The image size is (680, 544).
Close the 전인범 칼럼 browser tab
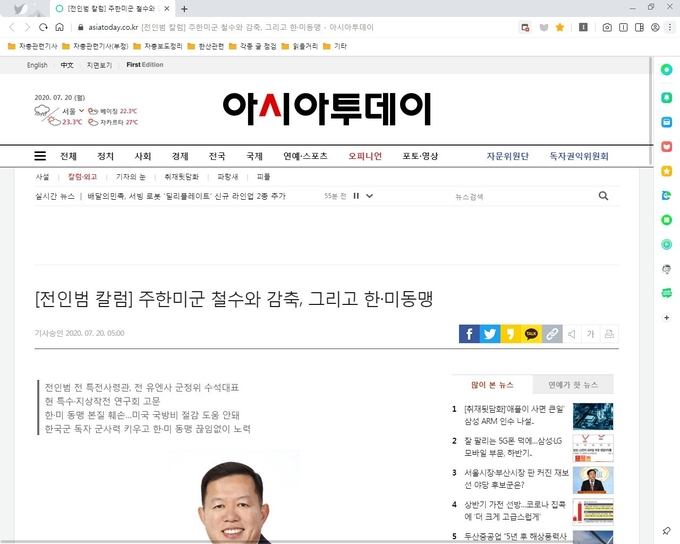click(167, 9)
